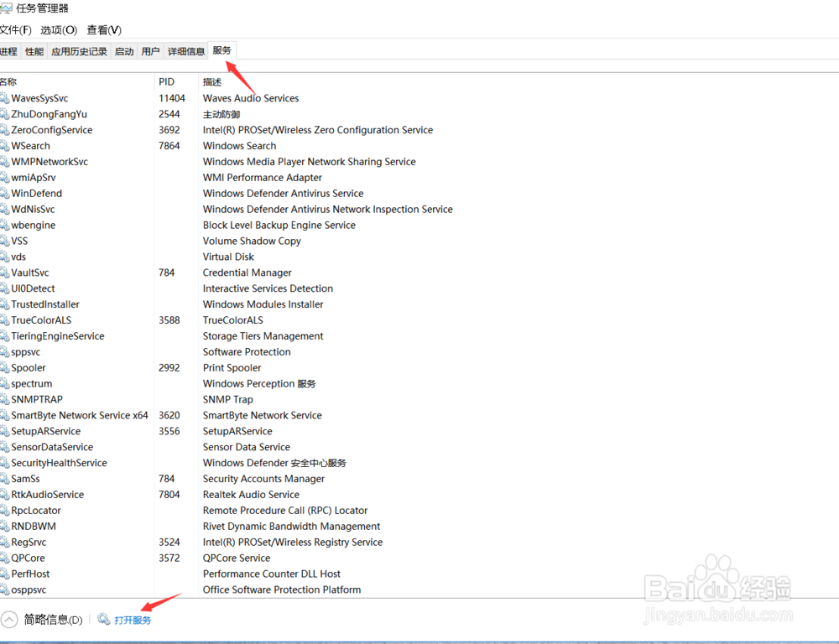Switch to the 启动 tab
Viewport: 839px width, 644px height.
(124, 51)
